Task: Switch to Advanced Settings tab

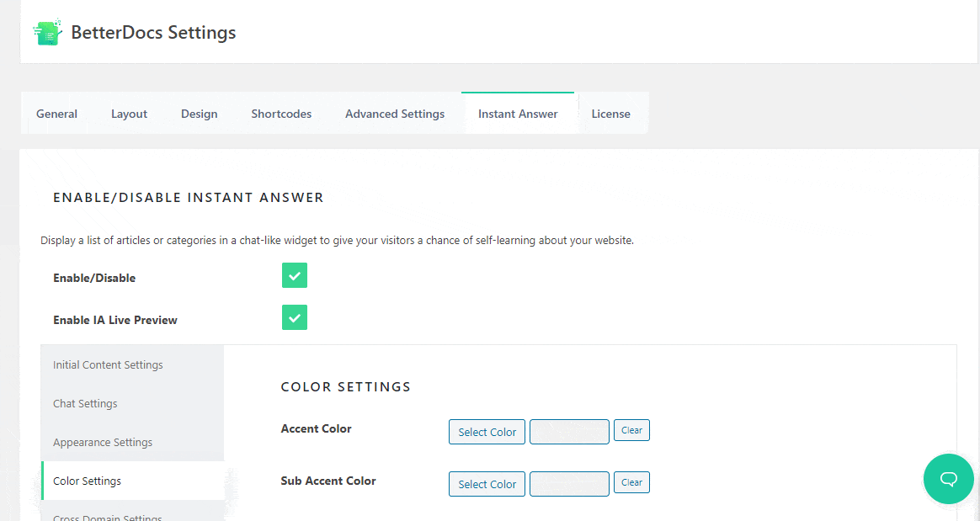Action: [x=395, y=114]
